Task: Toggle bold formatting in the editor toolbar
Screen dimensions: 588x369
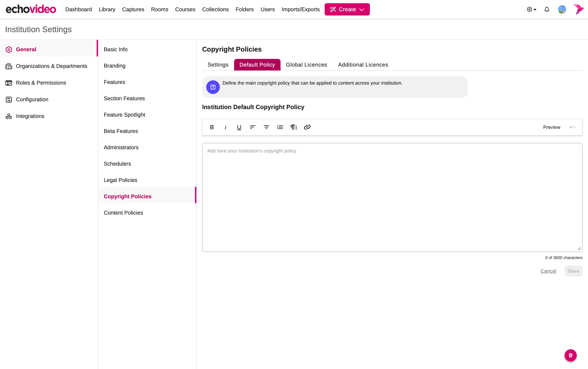Action: pyautogui.click(x=212, y=127)
